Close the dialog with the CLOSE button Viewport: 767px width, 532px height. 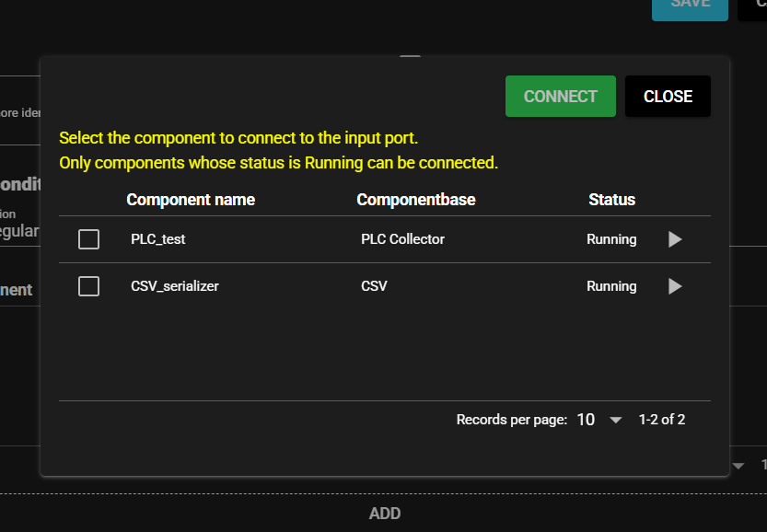coord(668,97)
